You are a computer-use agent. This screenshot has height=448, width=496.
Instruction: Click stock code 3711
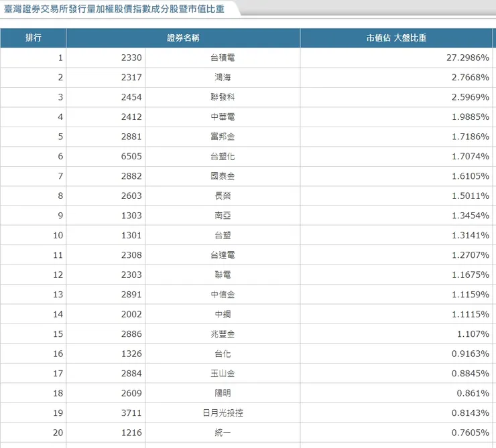[131, 413]
